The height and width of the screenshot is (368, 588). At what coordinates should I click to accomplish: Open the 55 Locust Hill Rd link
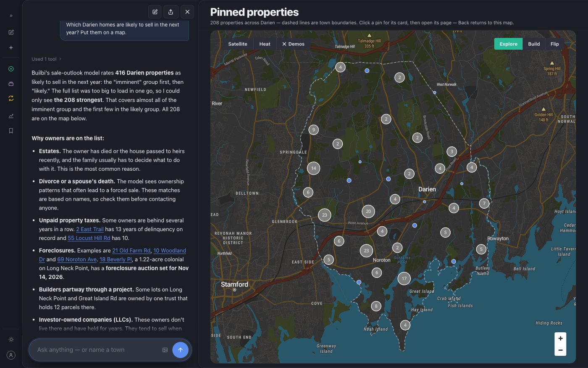tap(89, 238)
